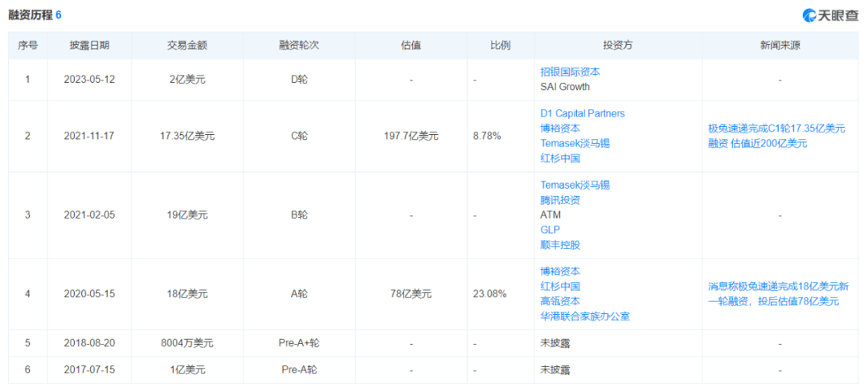Image resolution: width=868 pixels, height=392 pixels.
Task: Open investor link 高瓴资本
Action: pos(560,301)
